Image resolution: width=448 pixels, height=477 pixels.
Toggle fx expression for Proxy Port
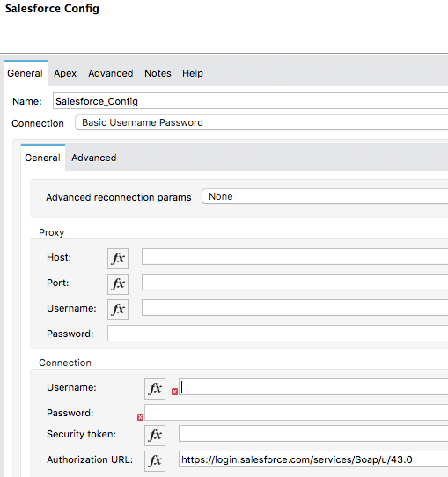pos(118,284)
